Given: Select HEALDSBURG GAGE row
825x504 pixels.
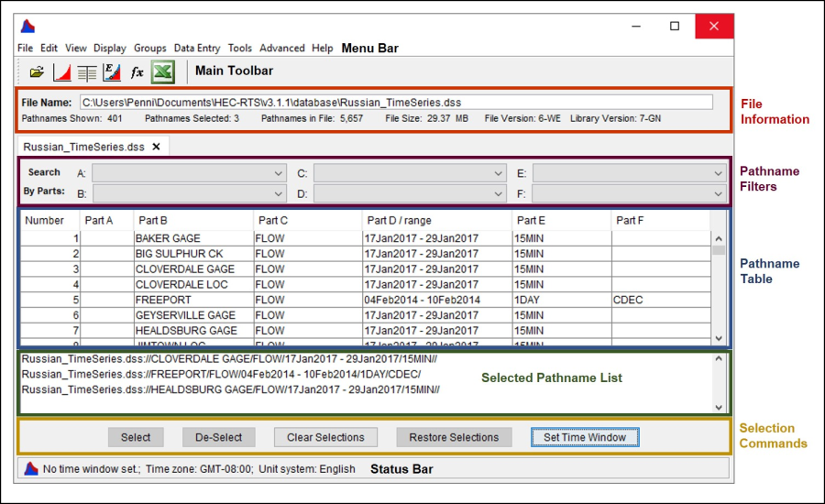Looking at the screenshot, I should (366, 331).
